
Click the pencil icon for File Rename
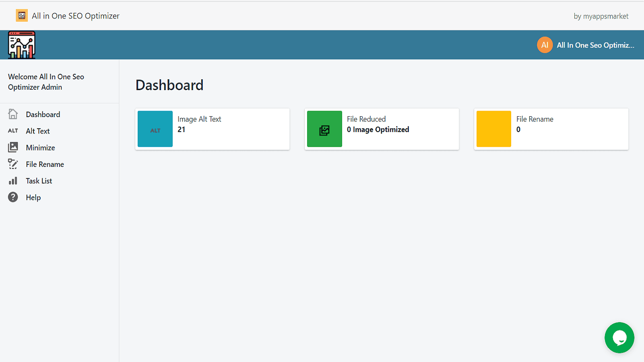(12, 164)
